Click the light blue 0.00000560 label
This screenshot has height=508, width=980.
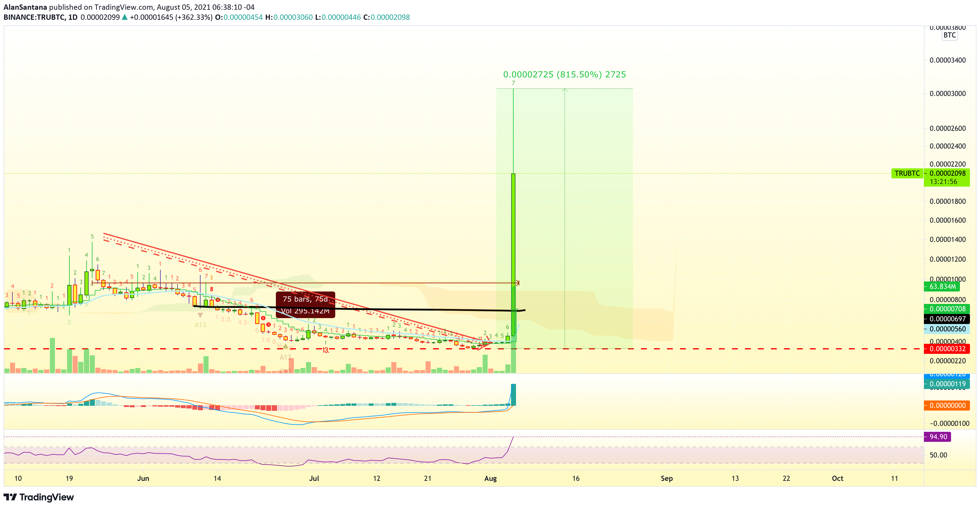click(x=947, y=329)
